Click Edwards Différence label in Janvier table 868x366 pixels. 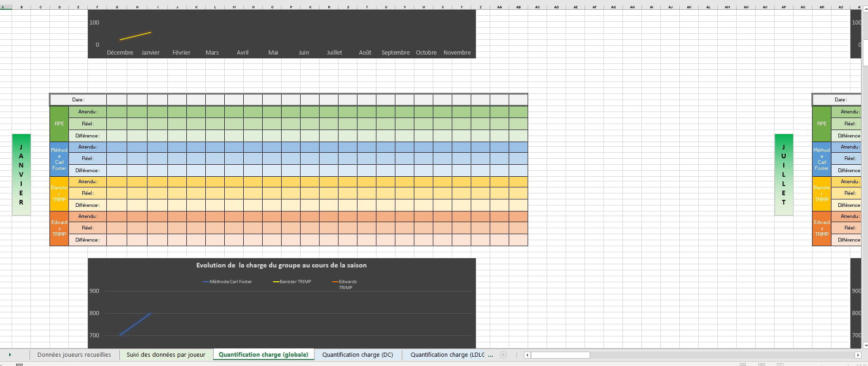[x=87, y=240]
